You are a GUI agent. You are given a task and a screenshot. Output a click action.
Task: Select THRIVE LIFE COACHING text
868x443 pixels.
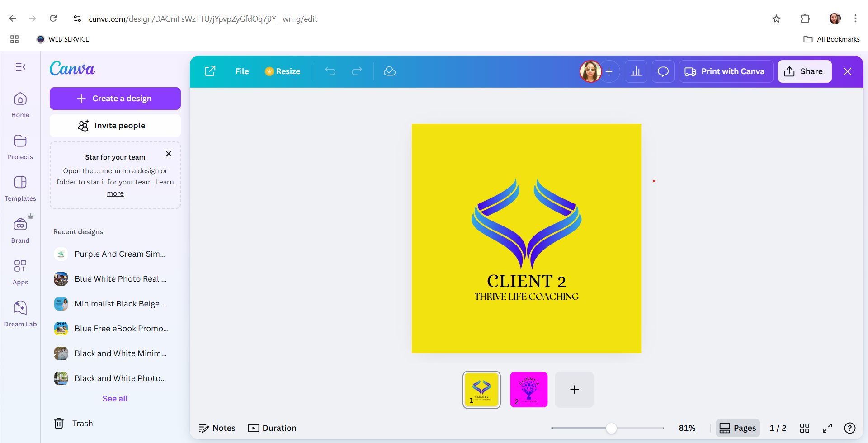(527, 297)
